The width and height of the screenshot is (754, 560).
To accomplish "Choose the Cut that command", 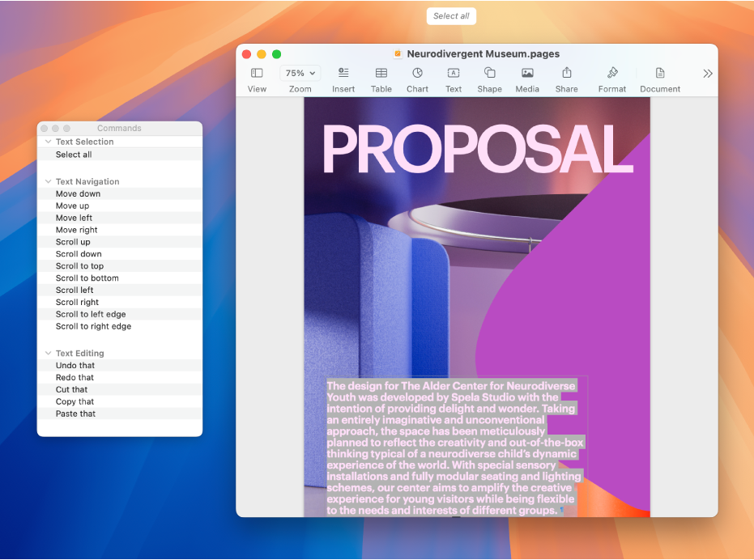I will coord(120,389).
